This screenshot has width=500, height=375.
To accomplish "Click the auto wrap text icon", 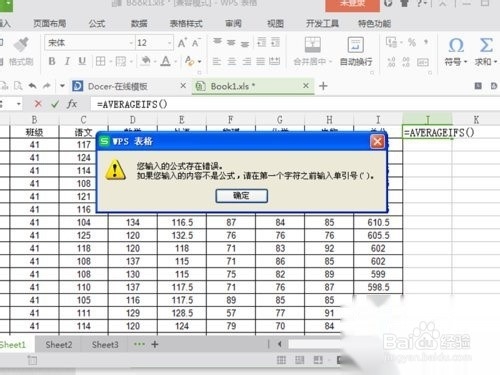I will click(356, 45).
